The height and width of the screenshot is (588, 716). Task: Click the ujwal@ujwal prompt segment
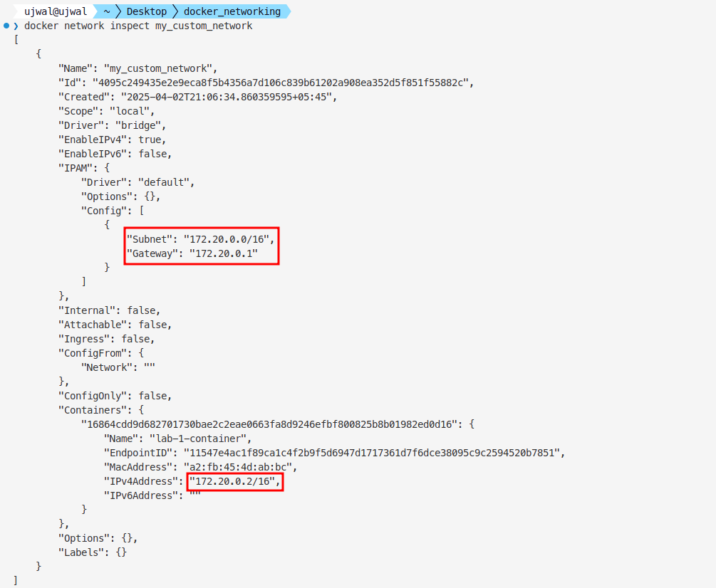point(55,11)
